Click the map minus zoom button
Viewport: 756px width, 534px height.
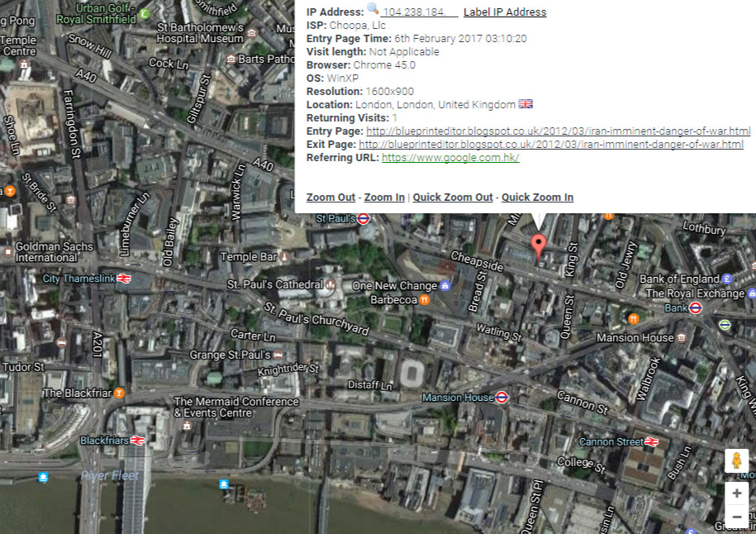click(737, 517)
